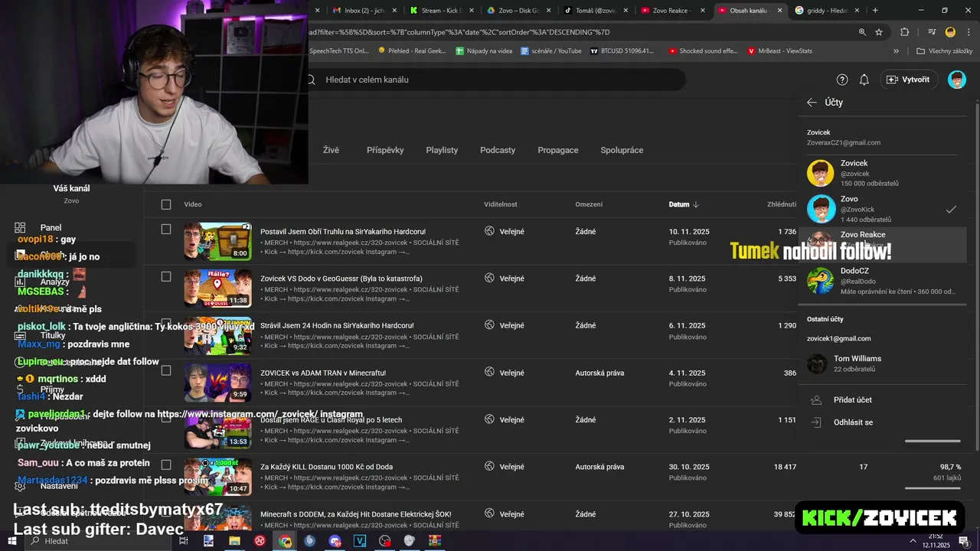This screenshot has width=980, height=551.
Task: Open visibility icon for ADAM TRAN video
Action: [x=490, y=372]
